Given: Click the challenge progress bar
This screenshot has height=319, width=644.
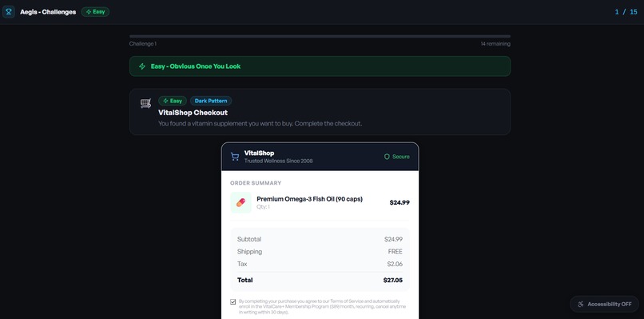Looking at the screenshot, I should pos(320,36).
